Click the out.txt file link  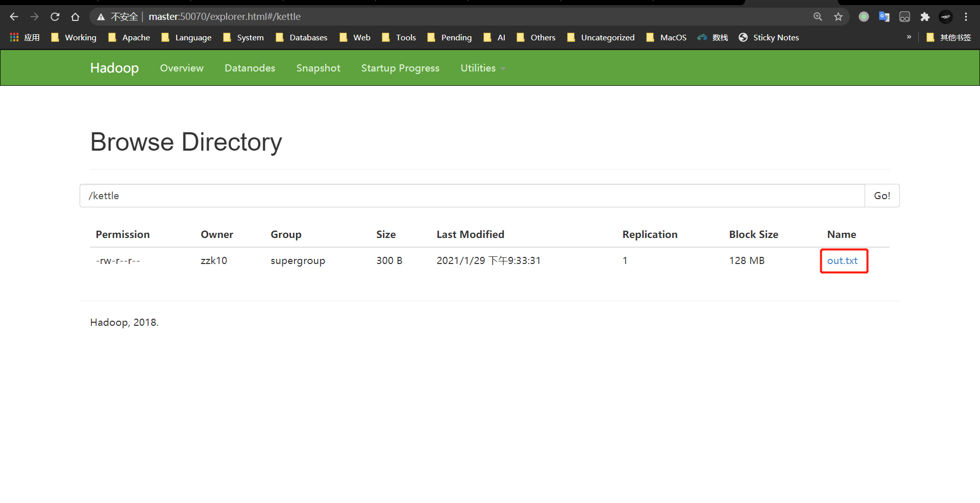(842, 261)
